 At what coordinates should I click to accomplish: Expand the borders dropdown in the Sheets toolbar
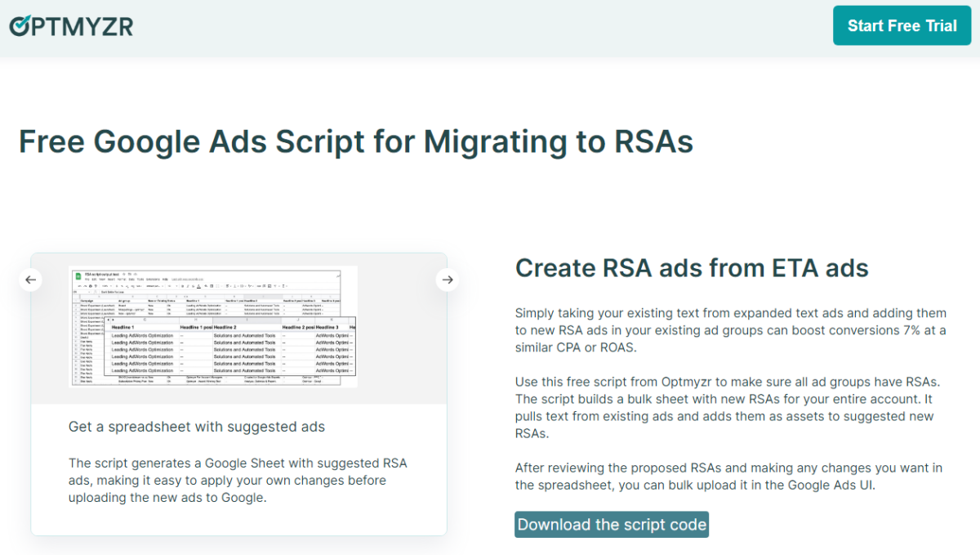(x=213, y=286)
